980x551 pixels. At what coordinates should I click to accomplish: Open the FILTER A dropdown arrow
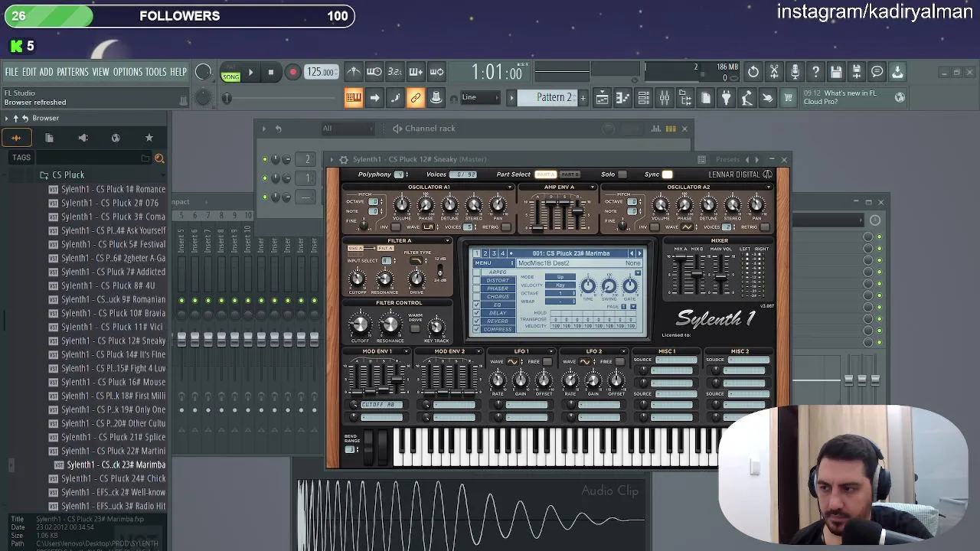(447, 240)
